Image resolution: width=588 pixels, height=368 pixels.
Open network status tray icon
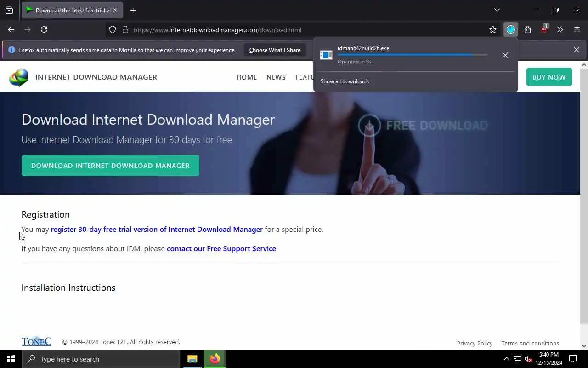click(x=518, y=359)
